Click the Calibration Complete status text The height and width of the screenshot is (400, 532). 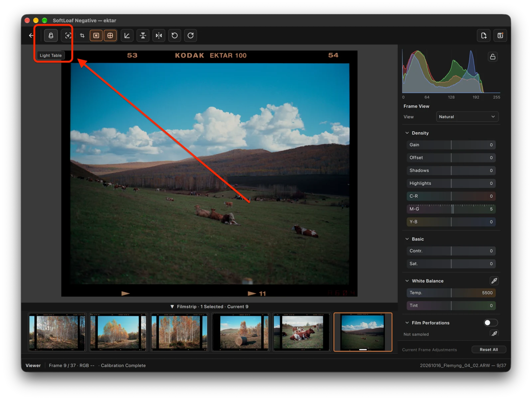[123, 365]
